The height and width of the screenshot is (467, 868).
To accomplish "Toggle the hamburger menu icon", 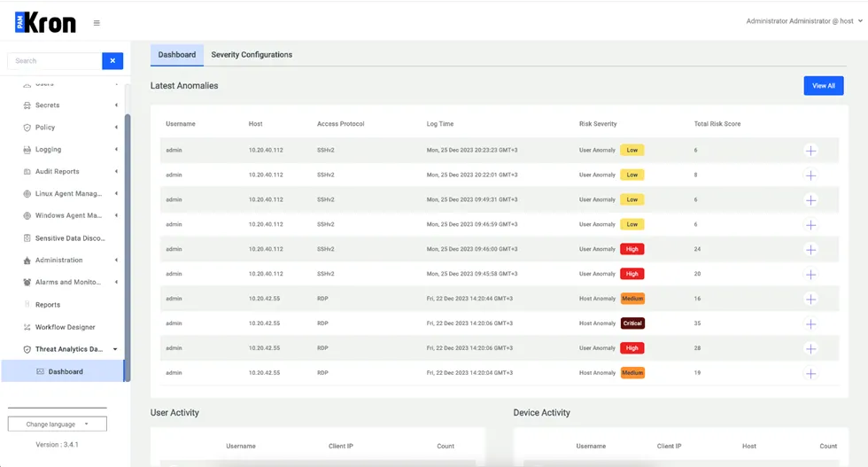I will [97, 23].
